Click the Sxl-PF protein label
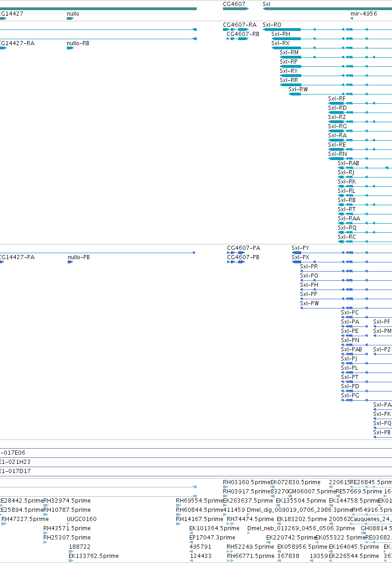Image resolution: width=392 pixels, height=563 pixels. [x=381, y=322]
